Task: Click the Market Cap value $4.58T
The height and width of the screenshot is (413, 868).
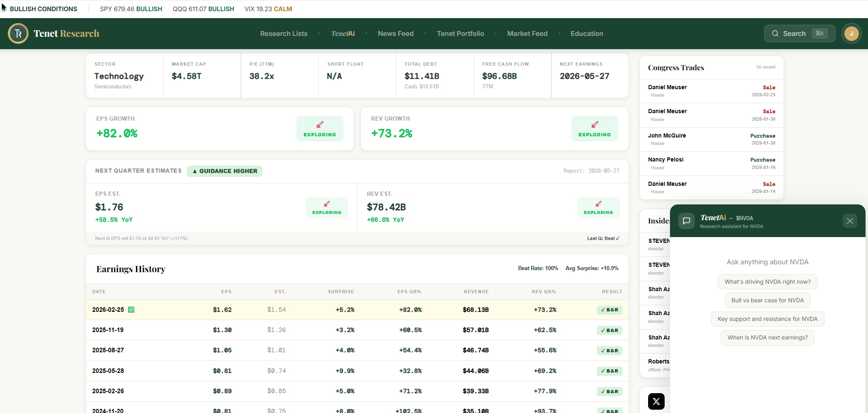Action: (x=186, y=76)
